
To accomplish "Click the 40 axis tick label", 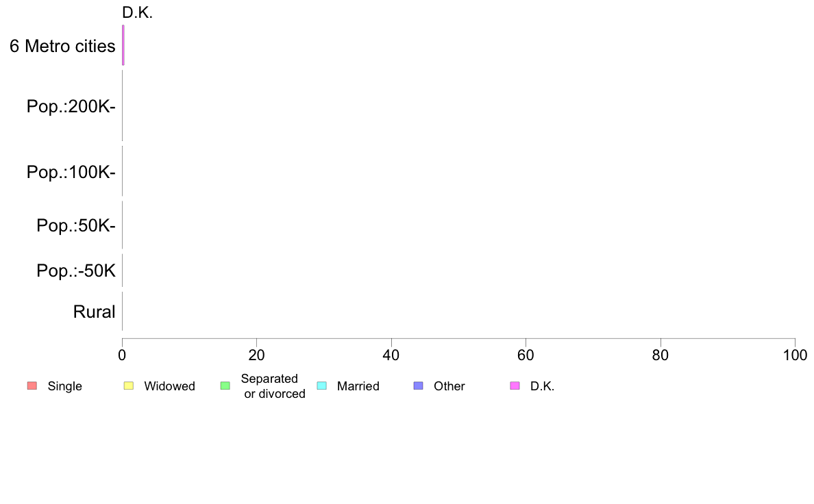I will tap(391, 355).
